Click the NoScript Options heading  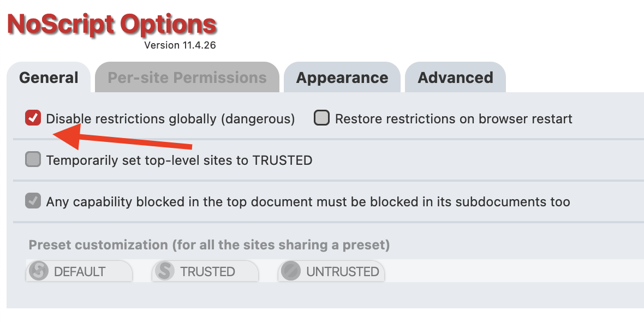click(x=112, y=25)
